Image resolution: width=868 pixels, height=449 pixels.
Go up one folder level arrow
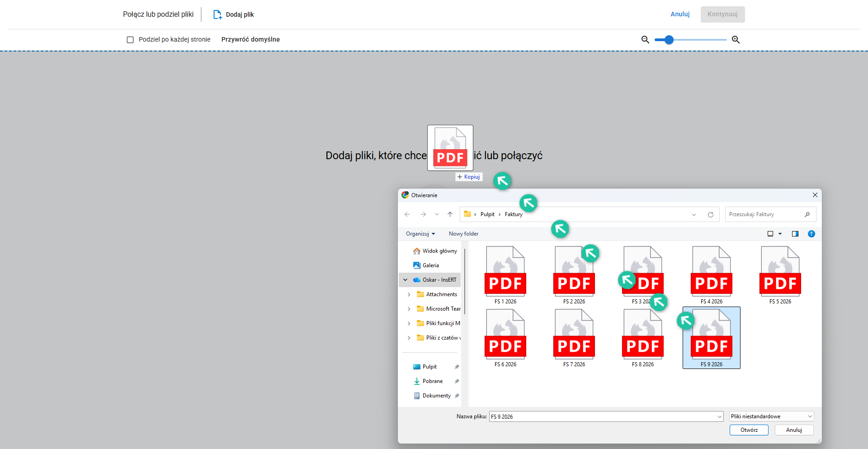[450, 214]
